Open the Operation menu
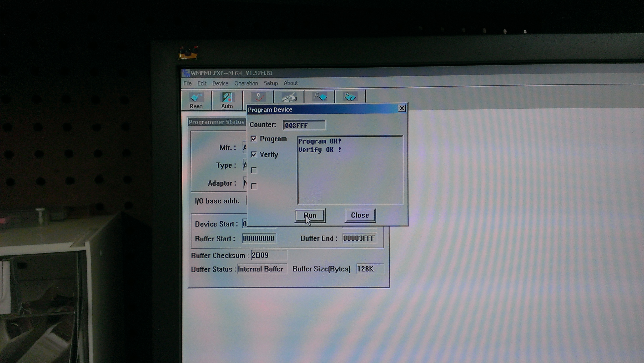 click(246, 83)
